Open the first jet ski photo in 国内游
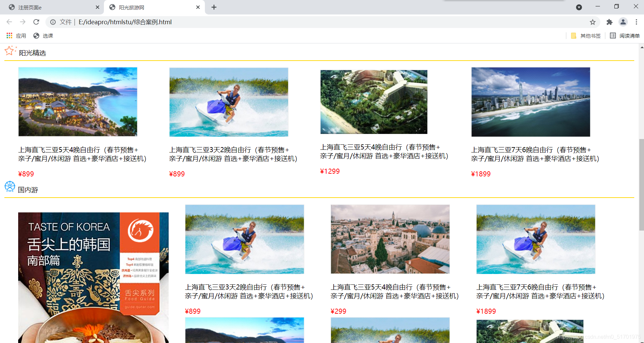The image size is (644, 343). coord(244,239)
